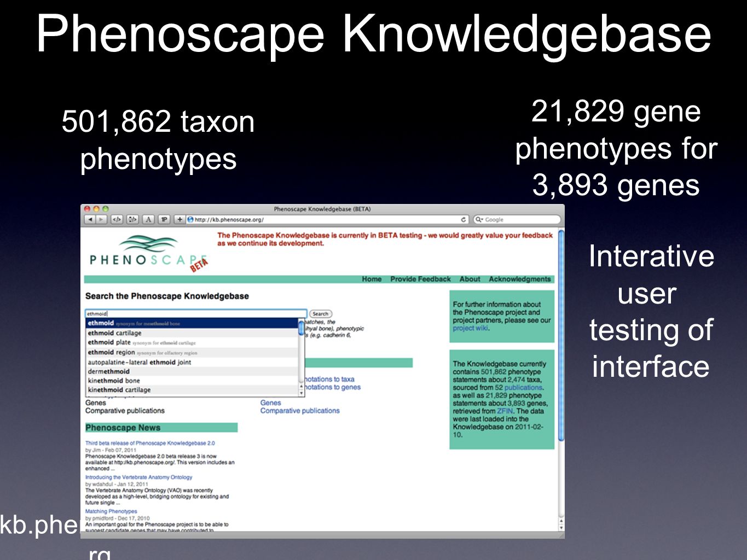Click the Phenoscape logo
The width and height of the screenshot is (747, 560).
pos(149,253)
